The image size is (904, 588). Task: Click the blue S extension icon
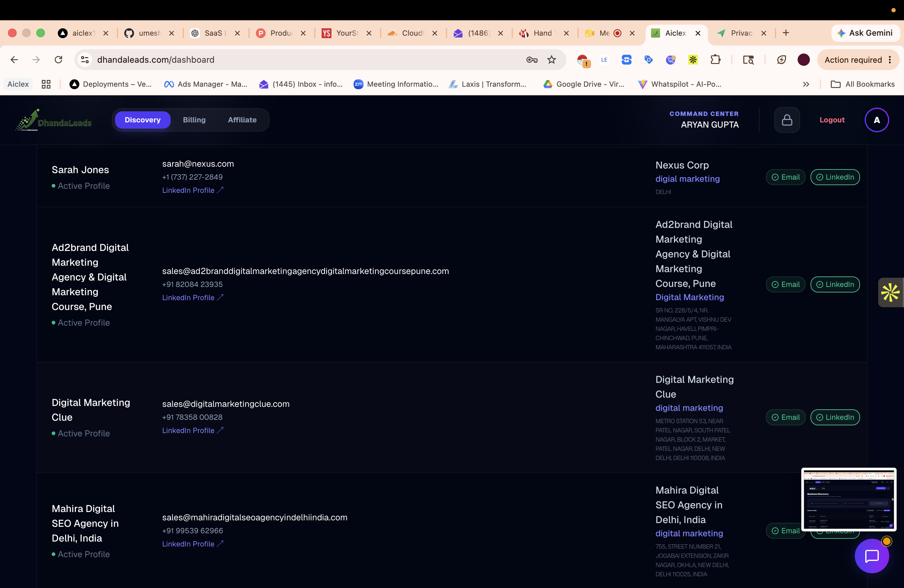[626, 60]
